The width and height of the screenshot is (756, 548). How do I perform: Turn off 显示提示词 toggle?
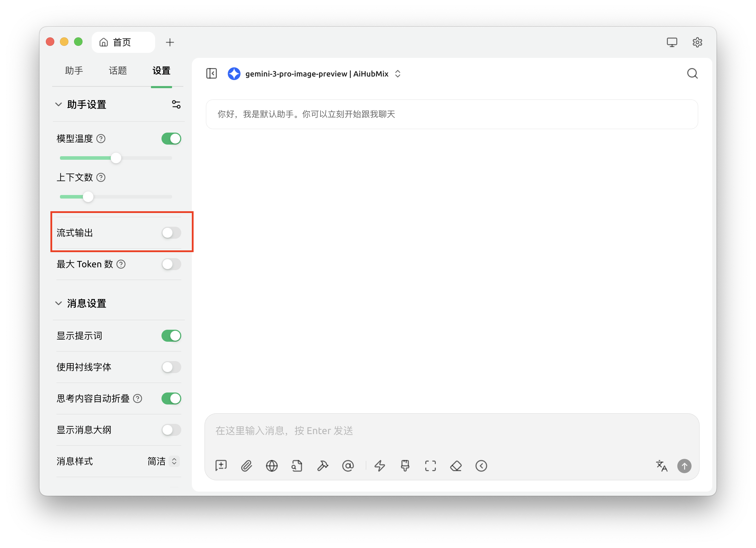coord(171,336)
